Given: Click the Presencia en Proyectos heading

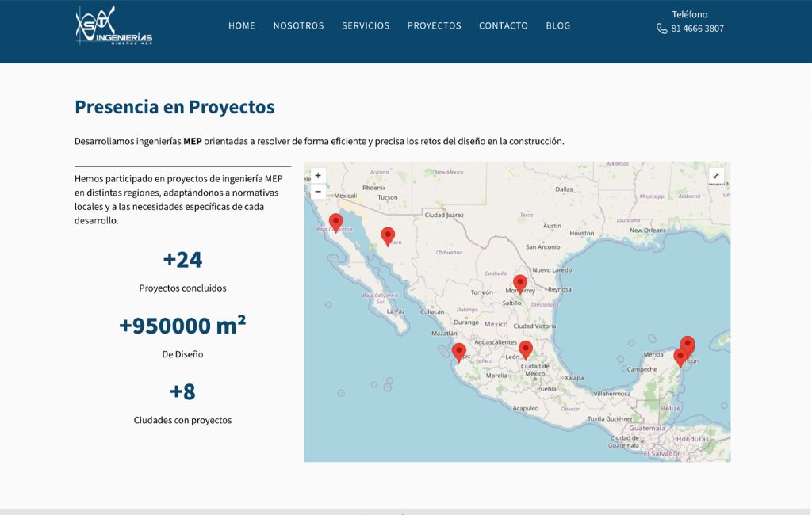Looking at the screenshot, I should pos(174,107).
